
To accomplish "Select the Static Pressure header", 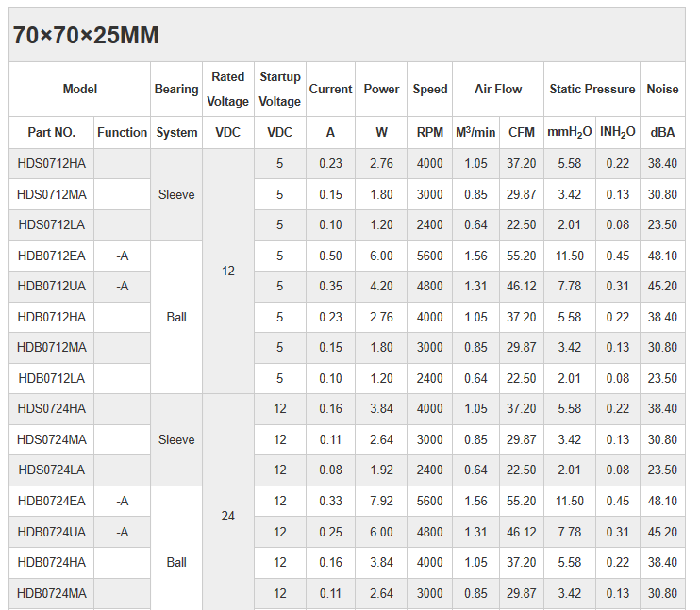I will [592, 90].
